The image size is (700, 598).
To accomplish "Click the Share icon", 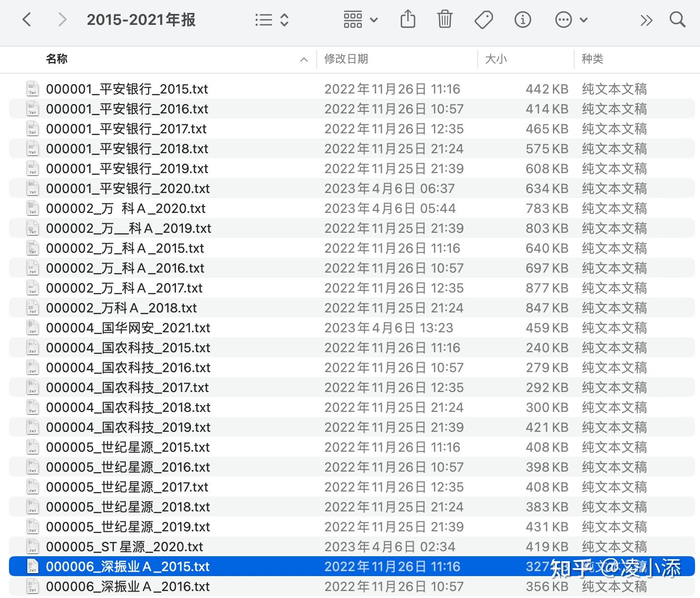I will coord(408,19).
